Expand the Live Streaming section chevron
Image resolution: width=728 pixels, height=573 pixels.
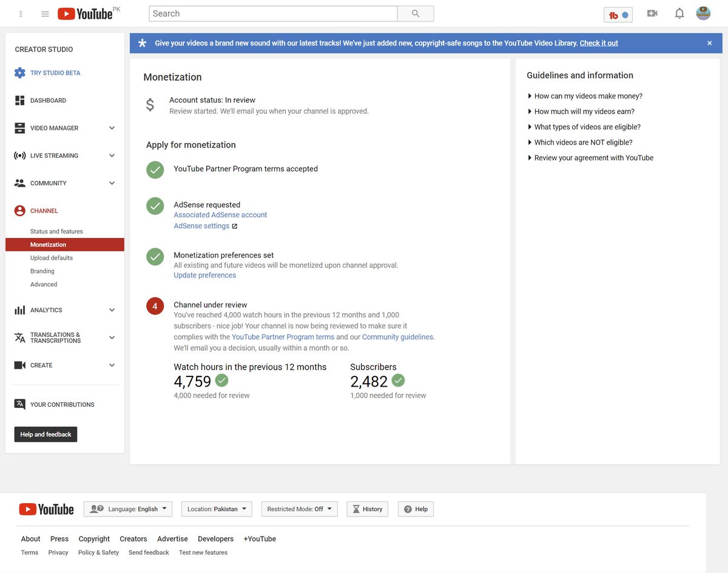click(x=112, y=155)
